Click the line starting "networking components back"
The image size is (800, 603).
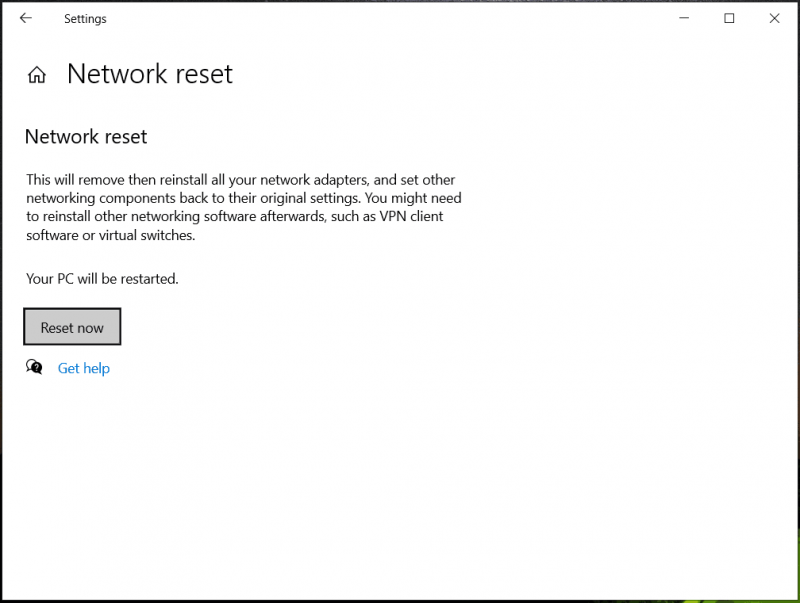click(x=244, y=198)
